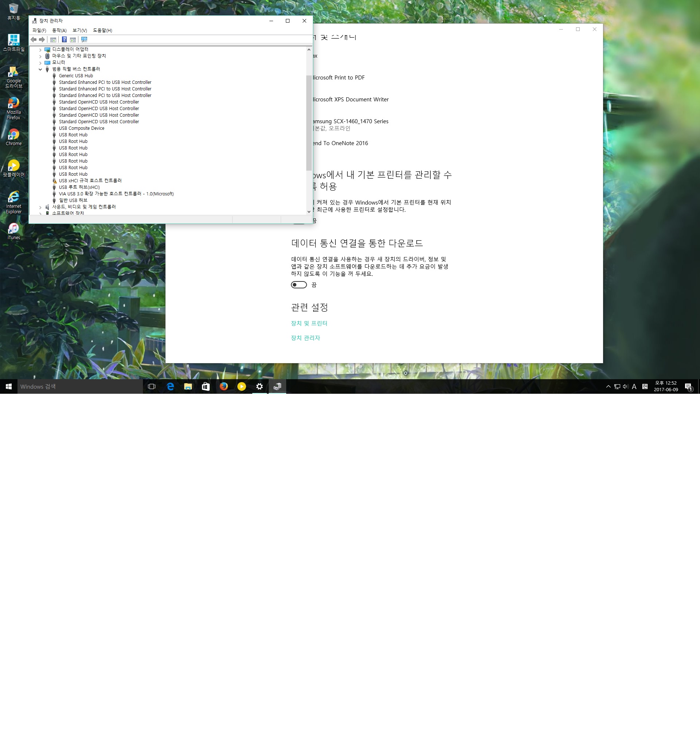700x735 pixels.
Task: Click the Device Manager scrollbar down arrow
Action: pos(309,211)
